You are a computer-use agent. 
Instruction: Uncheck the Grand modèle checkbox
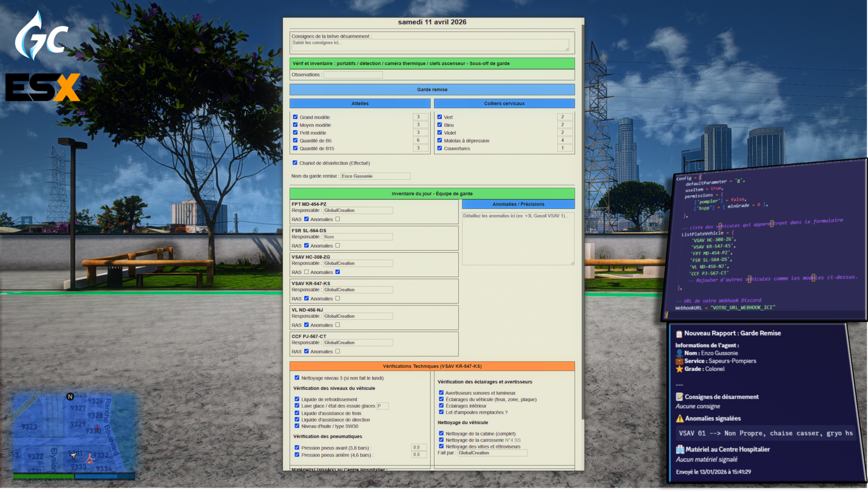[x=295, y=117]
